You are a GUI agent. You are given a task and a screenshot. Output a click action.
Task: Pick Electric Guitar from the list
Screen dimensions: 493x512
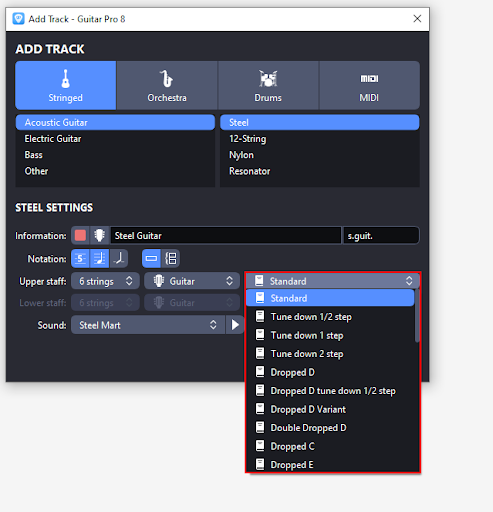click(x=115, y=139)
